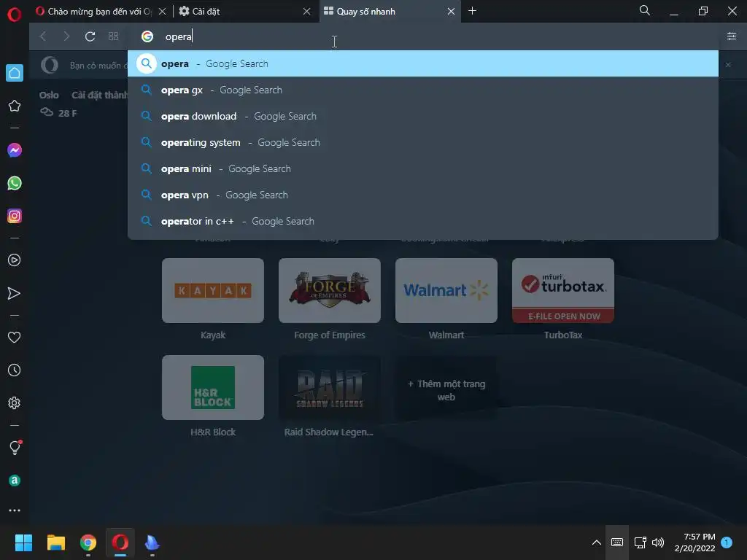
Task: Open the Windows Start menu
Action: (x=23, y=542)
